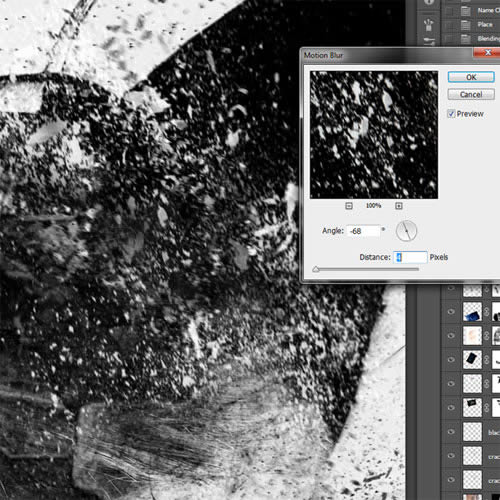Select the large dark tilted card thumbnail

coord(472,360)
